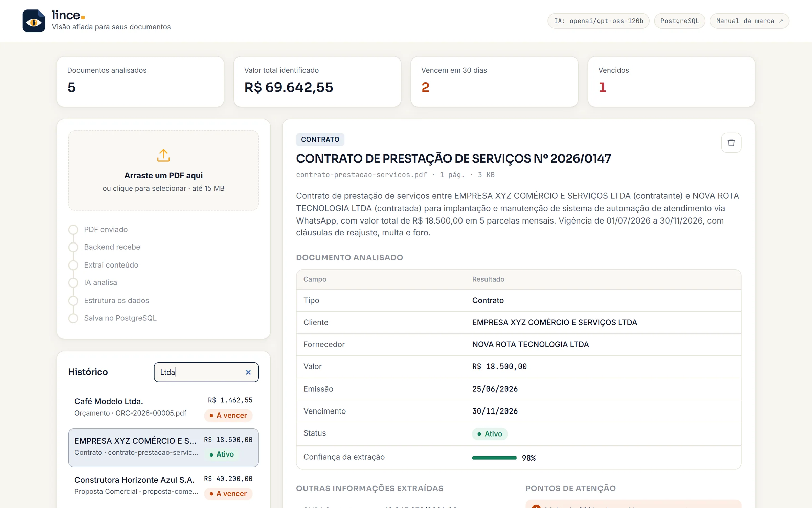The width and height of the screenshot is (812, 508).
Task: Click the due date '30/11/2026'
Action: tap(495, 411)
